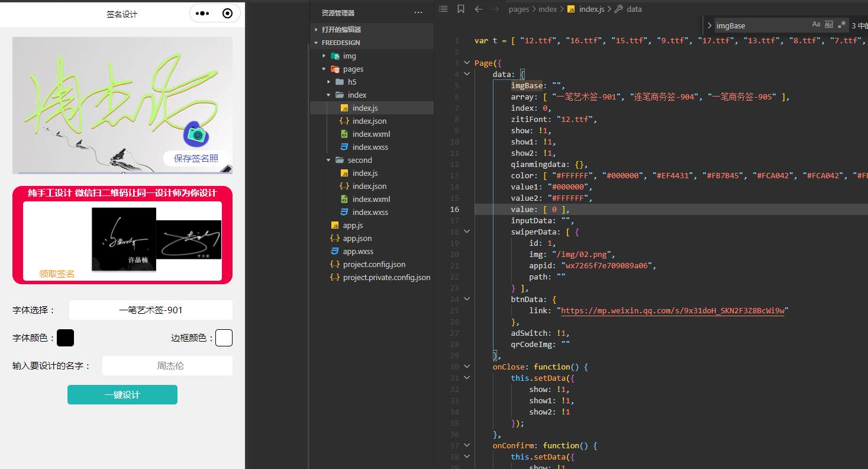Click the camera icon on signature preview
The width and height of the screenshot is (868, 469).
coord(196,134)
